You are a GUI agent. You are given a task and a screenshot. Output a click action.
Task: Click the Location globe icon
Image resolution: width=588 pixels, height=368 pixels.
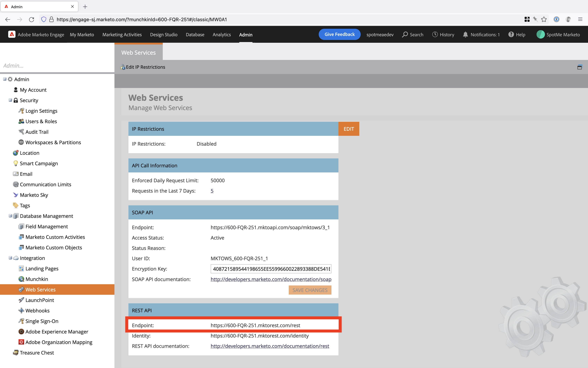coord(16,153)
